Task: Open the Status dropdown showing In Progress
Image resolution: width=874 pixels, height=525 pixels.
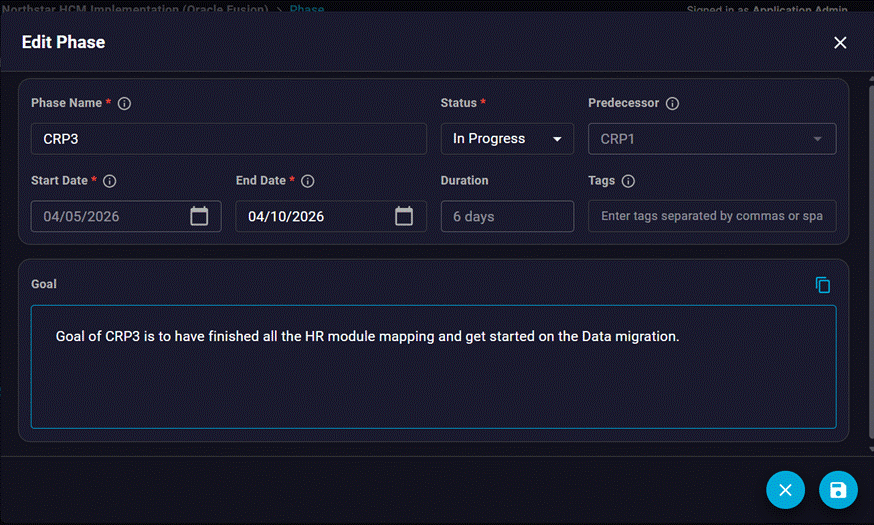Action: 507,139
